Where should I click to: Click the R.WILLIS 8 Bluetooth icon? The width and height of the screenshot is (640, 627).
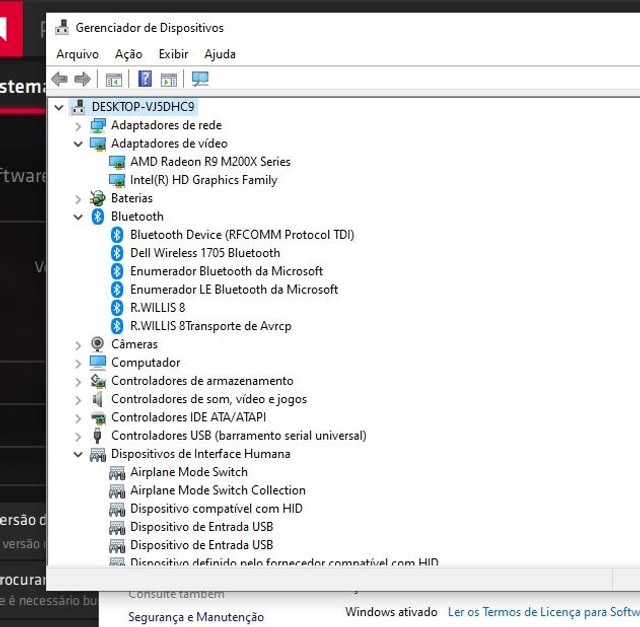pyautogui.click(x=117, y=308)
